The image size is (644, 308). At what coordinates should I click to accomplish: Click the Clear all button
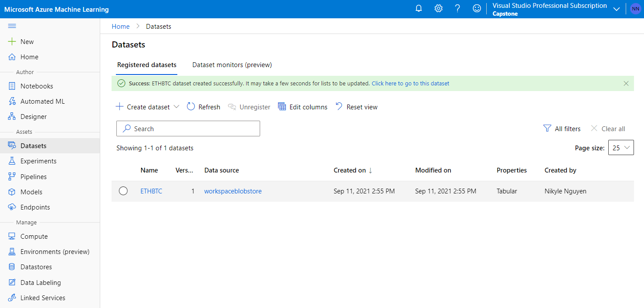608,129
